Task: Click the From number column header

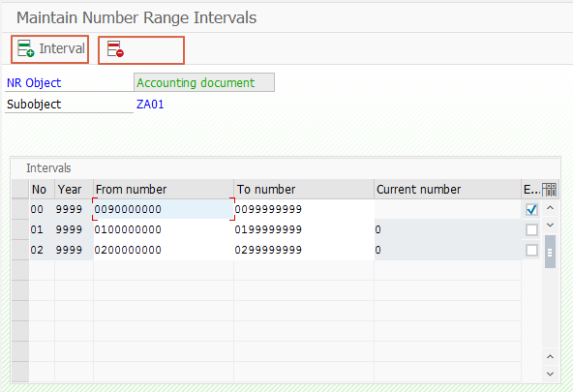Action: click(164, 190)
